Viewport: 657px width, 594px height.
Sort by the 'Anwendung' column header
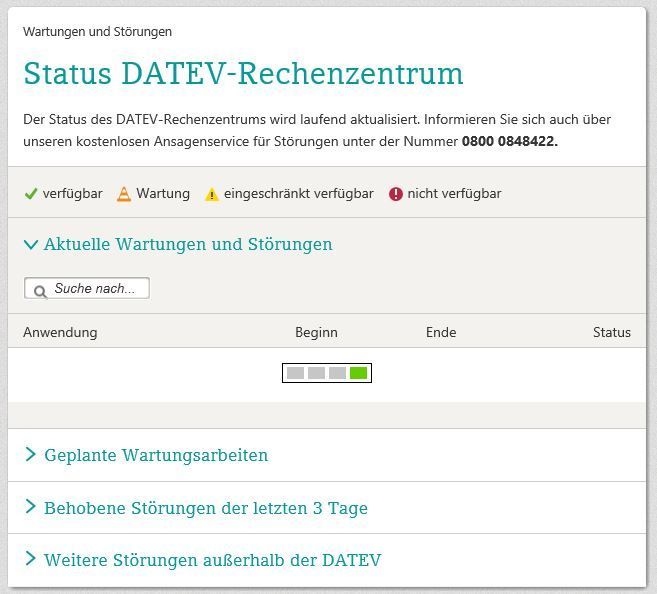click(60, 332)
